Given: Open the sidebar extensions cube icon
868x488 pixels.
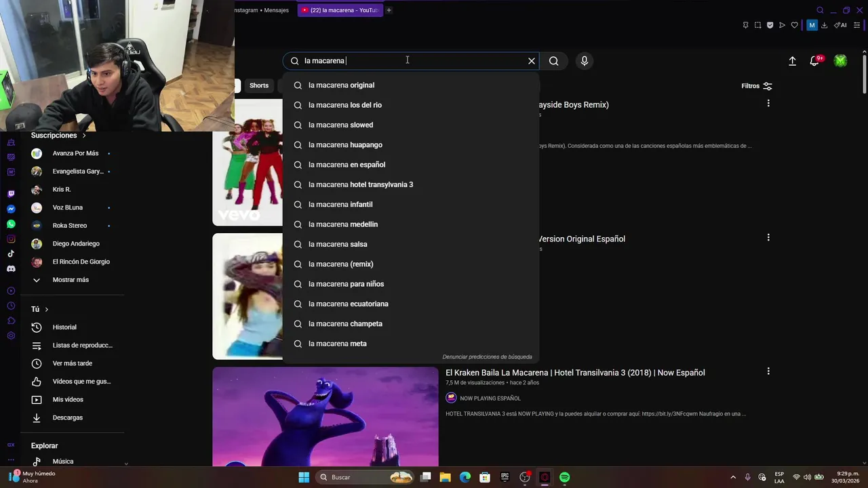Looking at the screenshot, I should coord(11,321).
